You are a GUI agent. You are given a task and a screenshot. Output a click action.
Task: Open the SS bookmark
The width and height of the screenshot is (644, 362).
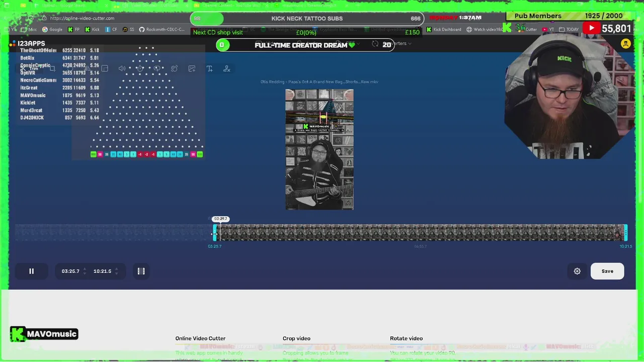pyautogui.click(x=128, y=29)
